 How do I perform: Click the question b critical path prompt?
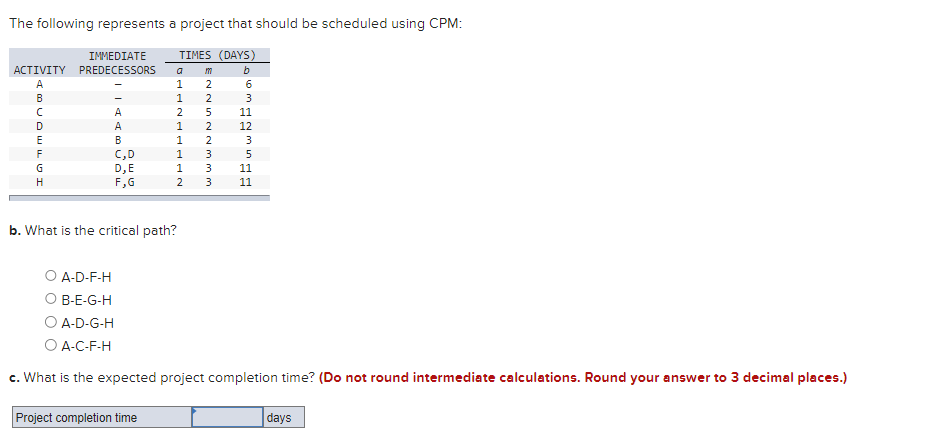pyautogui.click(x=93, y=231)
